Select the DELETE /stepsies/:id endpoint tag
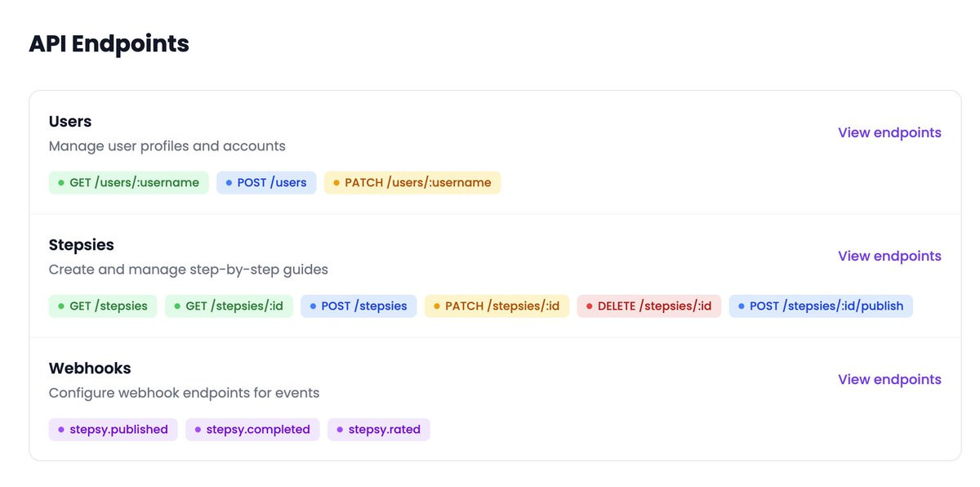The width and height of the screenshot is (980, 487). coord(649,306)
